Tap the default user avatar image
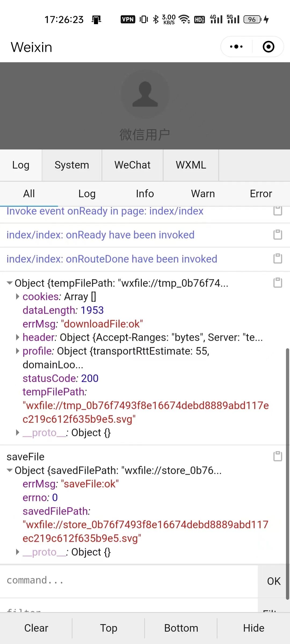The height and width of the screenshot is (644, 290). (x=145, y=94)
